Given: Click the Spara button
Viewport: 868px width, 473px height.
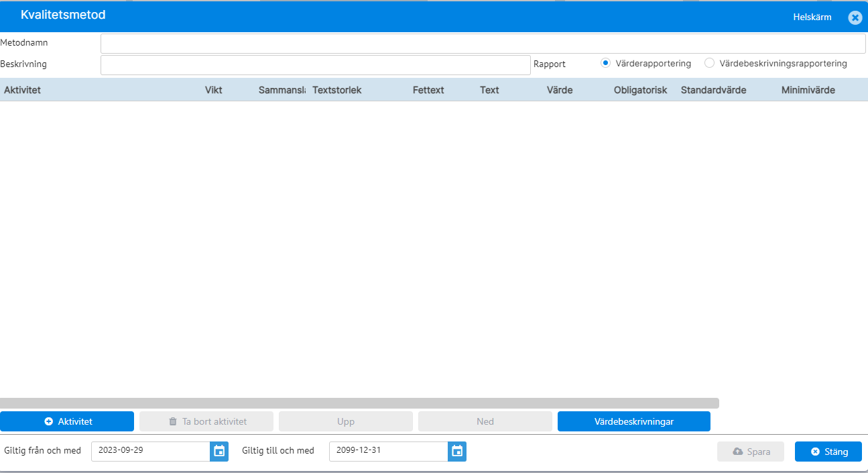Looking at the screenshot, I should [x=751, y=452].
